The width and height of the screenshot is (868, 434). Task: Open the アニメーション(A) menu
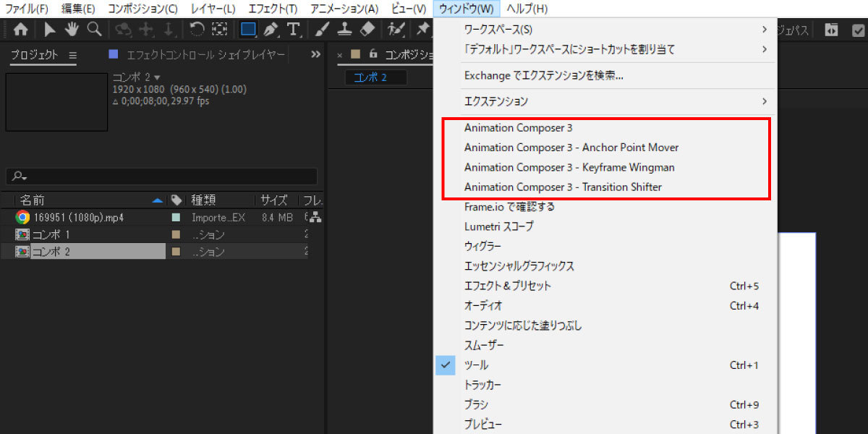(344, 9)
